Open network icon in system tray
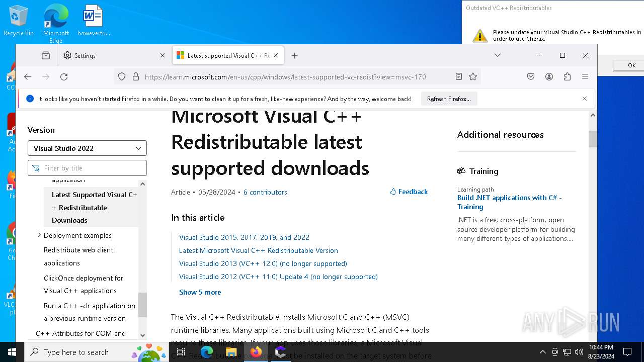Image resolution: width=644 pixels, height=362 pixels. 567,352
